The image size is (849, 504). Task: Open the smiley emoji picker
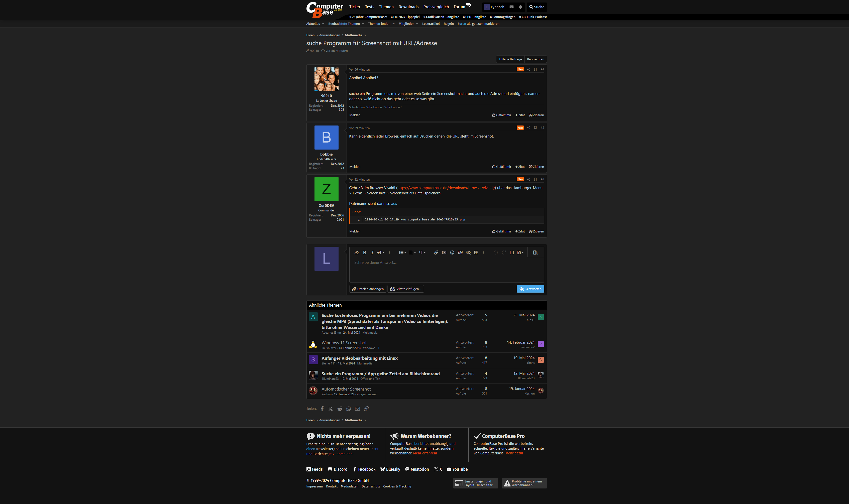[x=452, y=252]
